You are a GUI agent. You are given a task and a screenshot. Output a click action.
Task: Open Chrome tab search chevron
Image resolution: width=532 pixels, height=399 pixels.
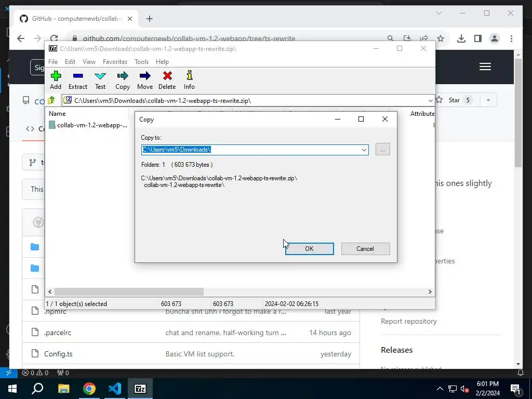click(x=438, y=13)
